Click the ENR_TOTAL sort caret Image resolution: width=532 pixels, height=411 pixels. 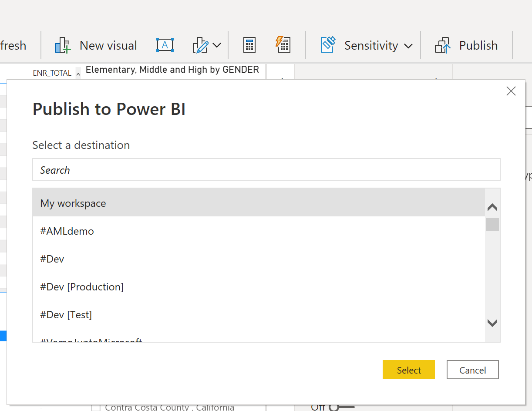tap(78, 74)
